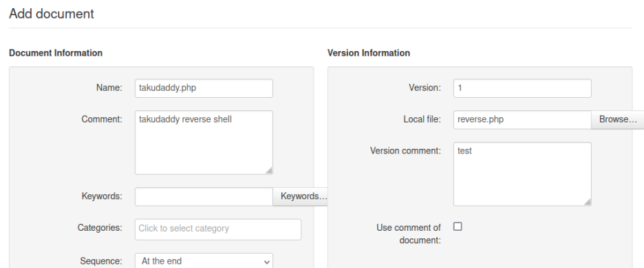644x268 pixels.
Task: Open the Sequence dropdown 'At the end'
Action: pyautogui.click(x=204, y=261)
